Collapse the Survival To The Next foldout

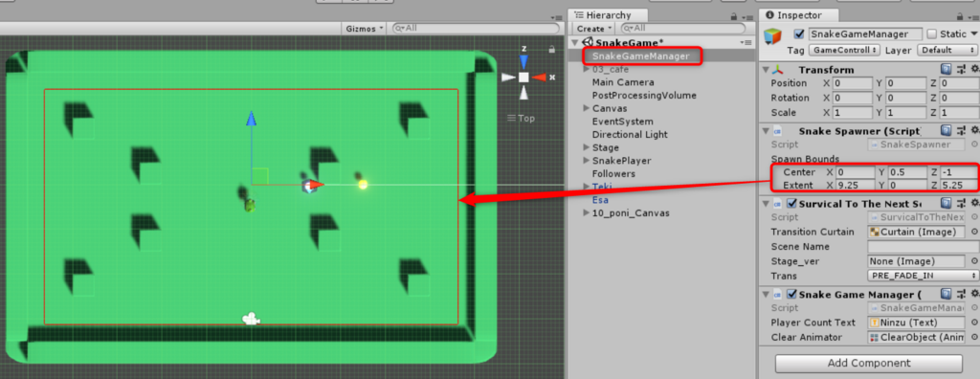766,204
